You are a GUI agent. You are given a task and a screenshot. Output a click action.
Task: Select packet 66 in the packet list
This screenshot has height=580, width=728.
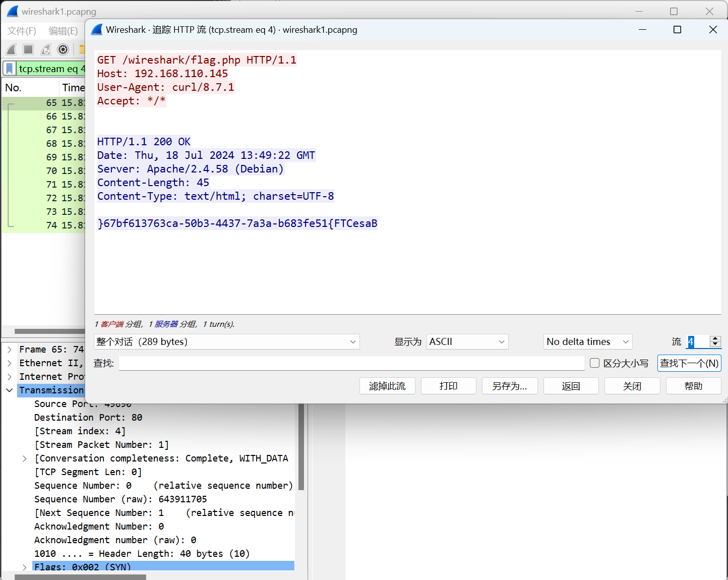pyautogui.click(x=44, y=117)
